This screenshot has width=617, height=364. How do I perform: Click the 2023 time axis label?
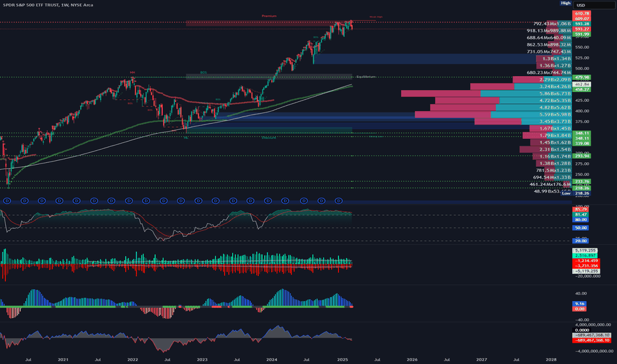(202, 359)
